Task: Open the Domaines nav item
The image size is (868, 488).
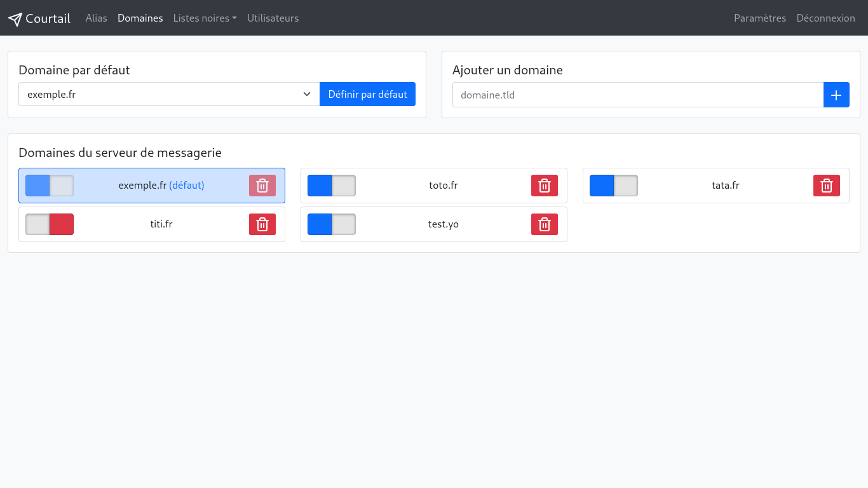Action: 140,18
